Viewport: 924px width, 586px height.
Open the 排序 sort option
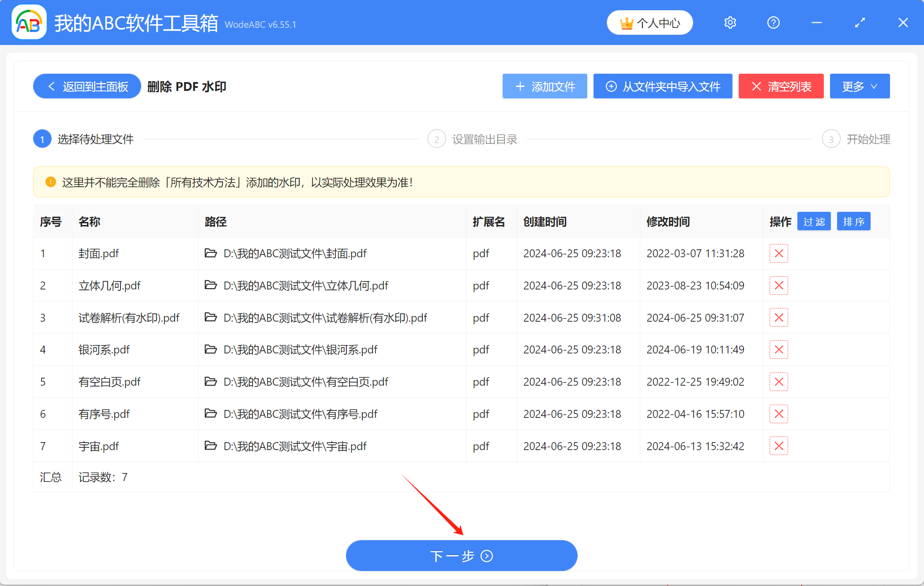coord(853,222)
